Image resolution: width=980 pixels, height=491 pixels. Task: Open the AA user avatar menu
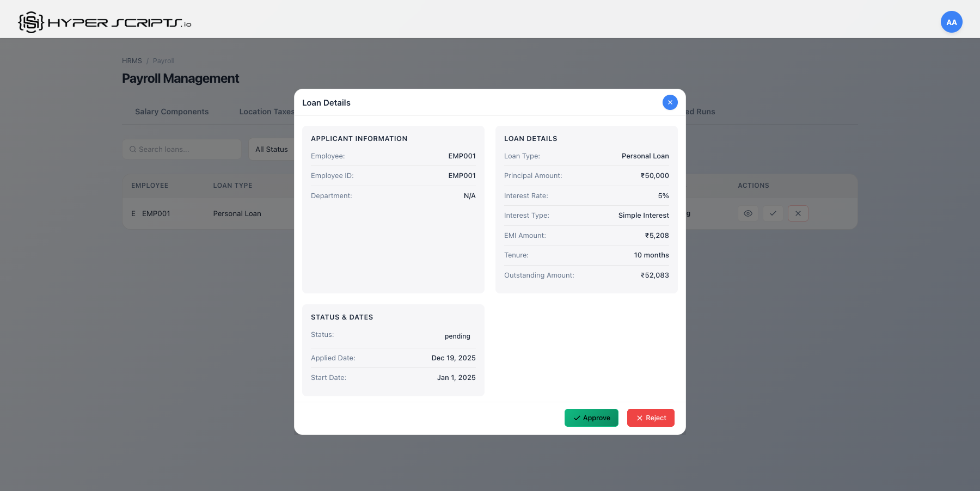[951, 22]
